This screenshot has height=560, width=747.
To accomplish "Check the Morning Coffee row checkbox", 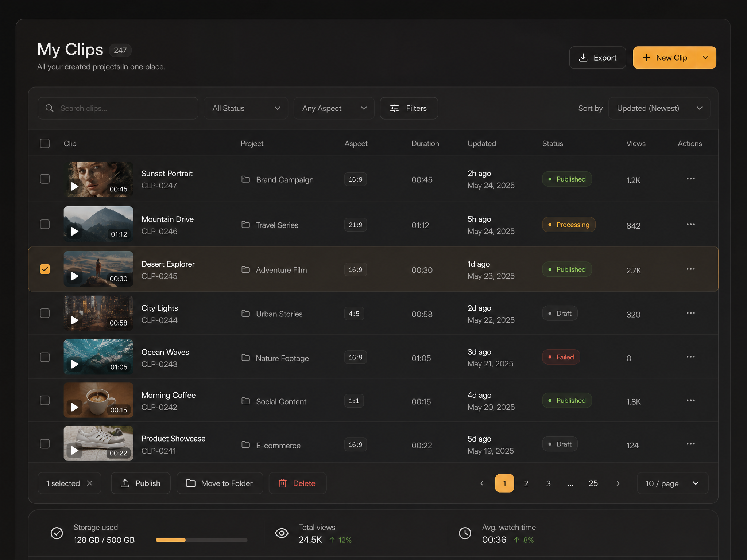I will click(45, 400).
